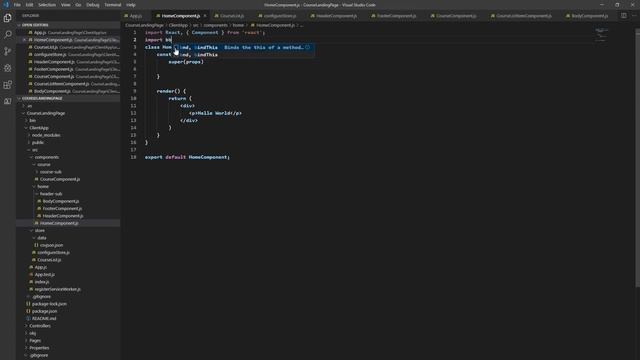Expand the bin folder in the tree
This screenshot has width=640, height=360.
[32, 120]
